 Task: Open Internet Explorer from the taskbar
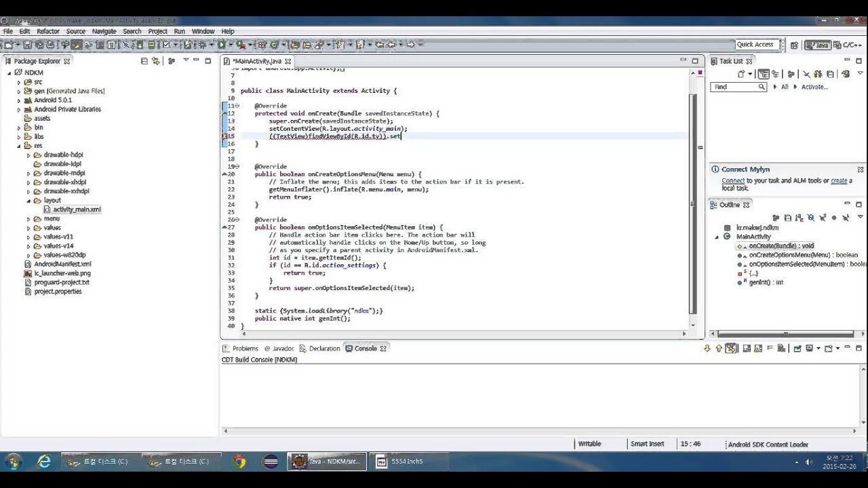coord(44,462)
